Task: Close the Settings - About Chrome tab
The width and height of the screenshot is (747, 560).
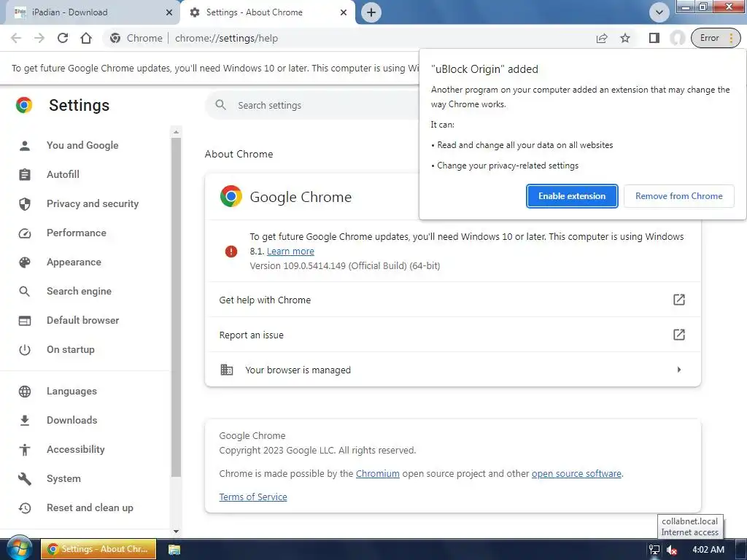Action: (x=343, y=12)
